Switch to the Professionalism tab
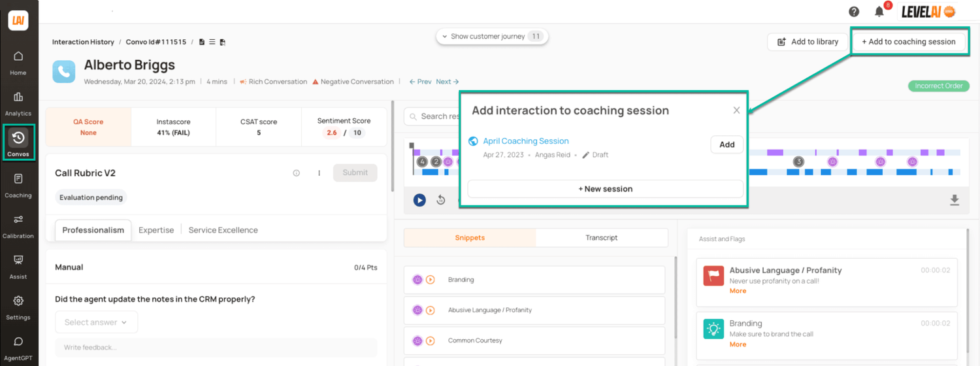 click(x=93, y=230)
